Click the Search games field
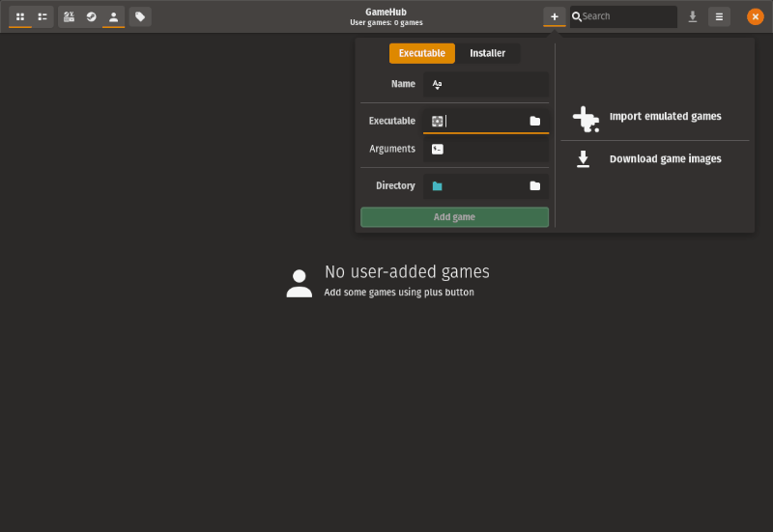Image resolution: width=773 pixels, height=532 pixels. coord(628,16)
